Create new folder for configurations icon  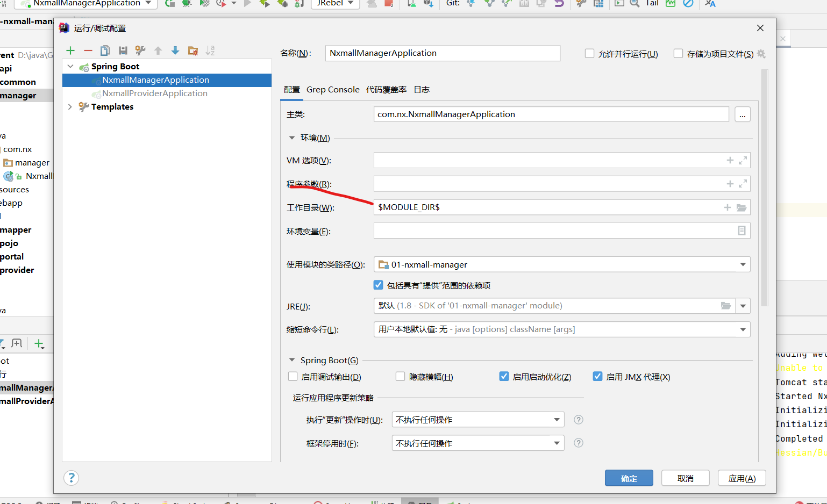(x=193, y=51)
